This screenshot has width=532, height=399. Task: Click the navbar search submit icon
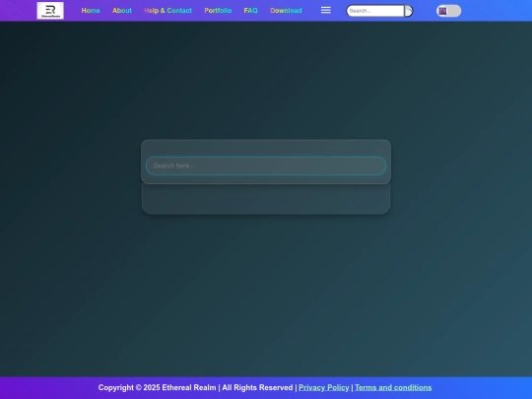coord(409,11)
